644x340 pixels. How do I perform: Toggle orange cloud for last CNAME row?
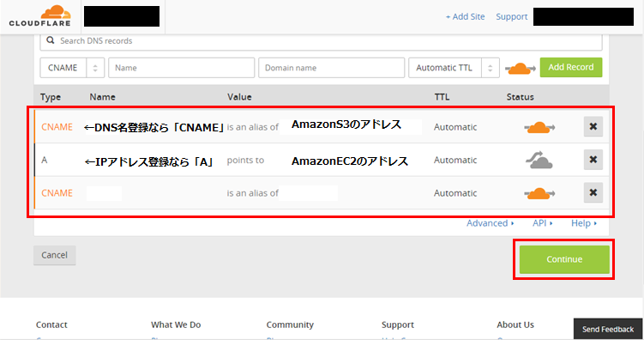pos(539,193)
